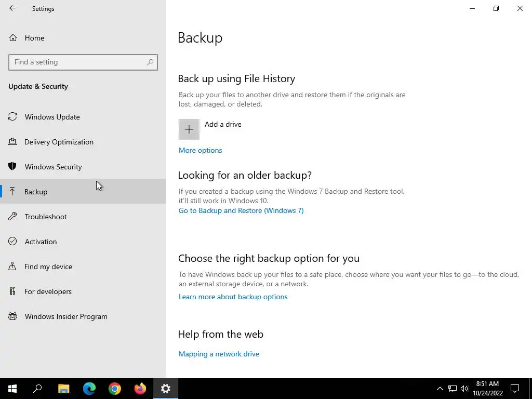Select Windows Update in the sidebar
The image size is (532, 399).
click(83, 117)
